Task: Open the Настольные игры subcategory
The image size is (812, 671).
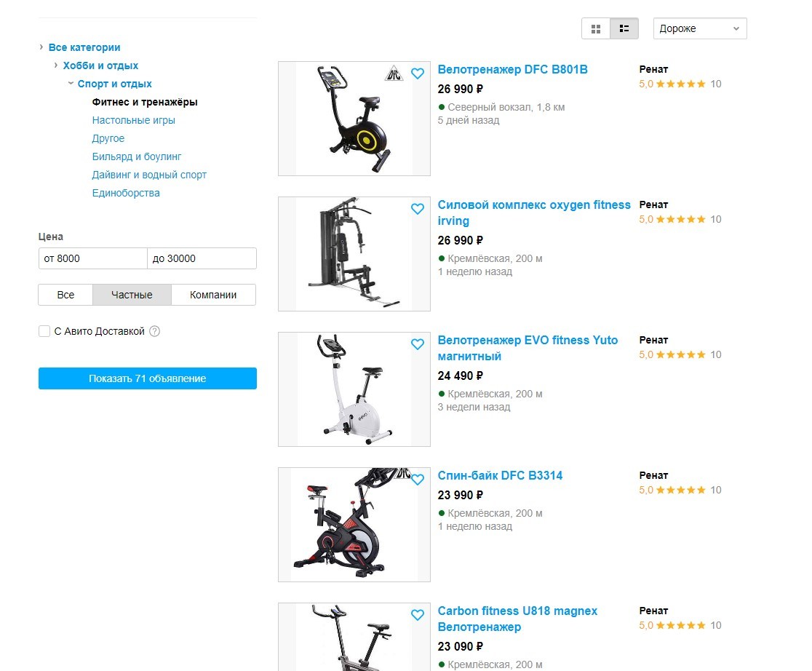Action: coord(134,120)
